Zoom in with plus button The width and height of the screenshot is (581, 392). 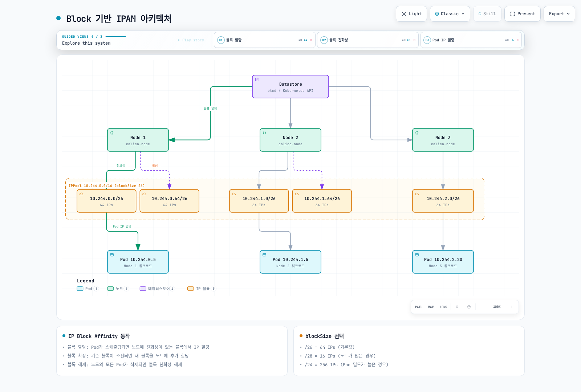pyautogui.click(x=512, y=307)
